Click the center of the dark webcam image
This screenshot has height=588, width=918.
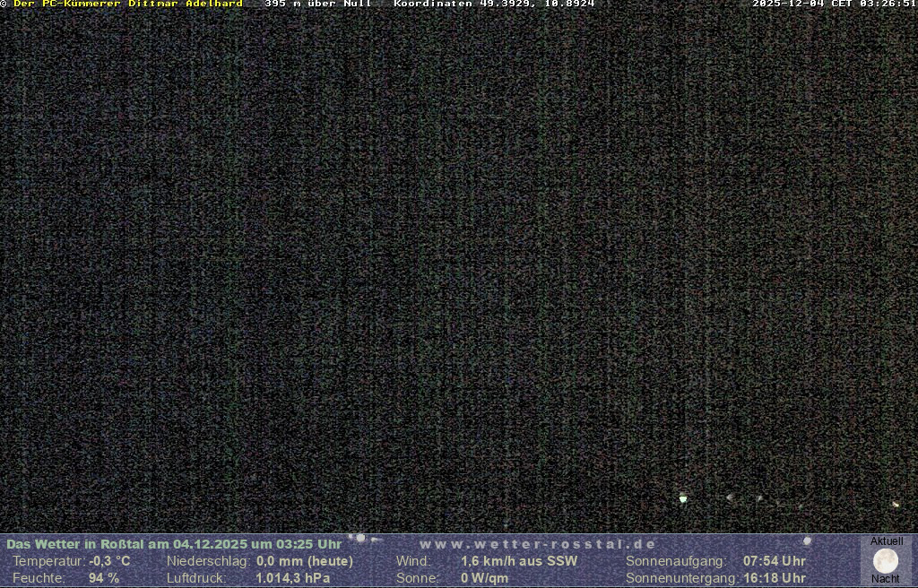[459, 269]
